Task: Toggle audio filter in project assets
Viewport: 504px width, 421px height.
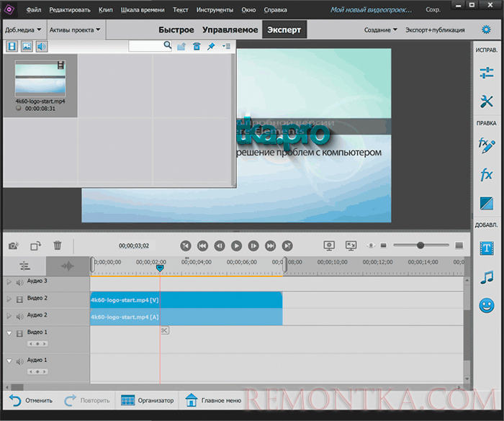Action: pos(41,46)
